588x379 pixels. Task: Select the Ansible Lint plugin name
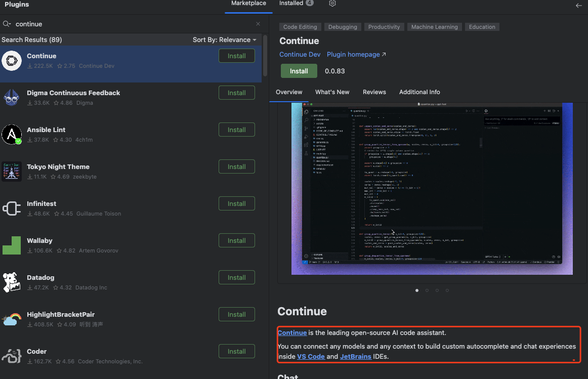pos(46,130)
